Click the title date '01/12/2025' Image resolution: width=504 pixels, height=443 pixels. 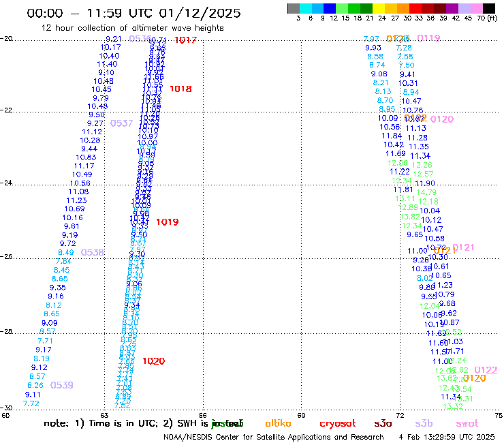click(200, 13)
